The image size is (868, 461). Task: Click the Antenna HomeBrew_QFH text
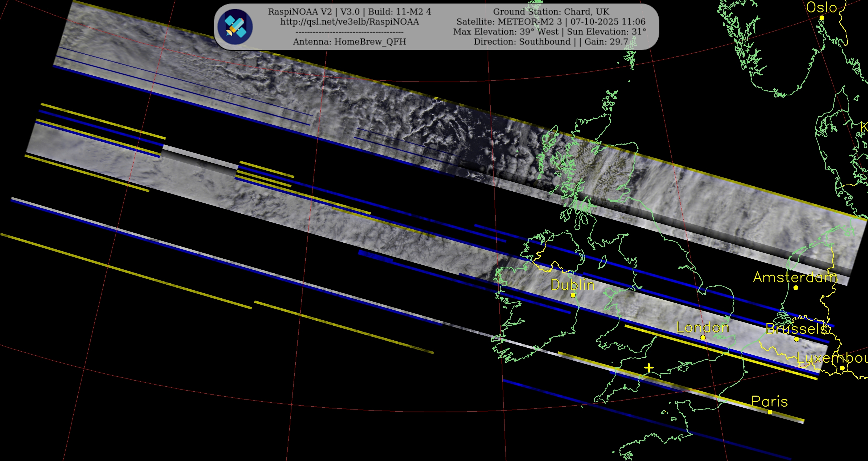pyautogui.click(x=349, y=42)
